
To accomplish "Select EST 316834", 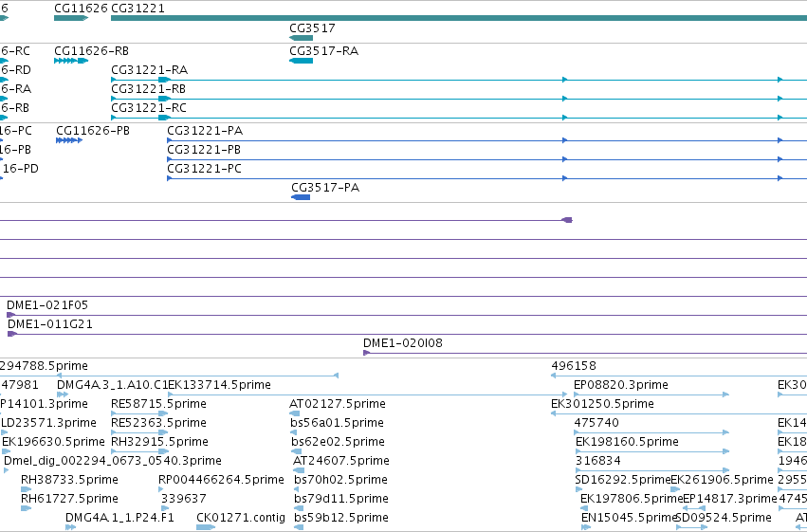I will click(598, 461).
